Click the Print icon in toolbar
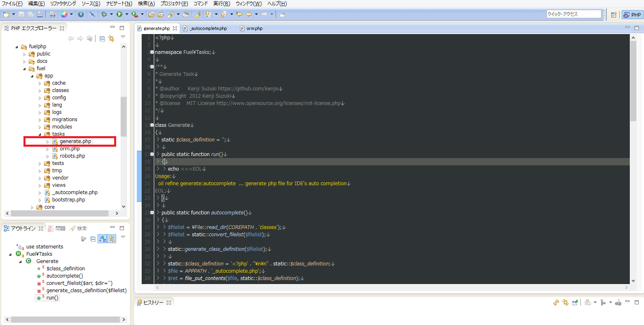 [40, 14]
